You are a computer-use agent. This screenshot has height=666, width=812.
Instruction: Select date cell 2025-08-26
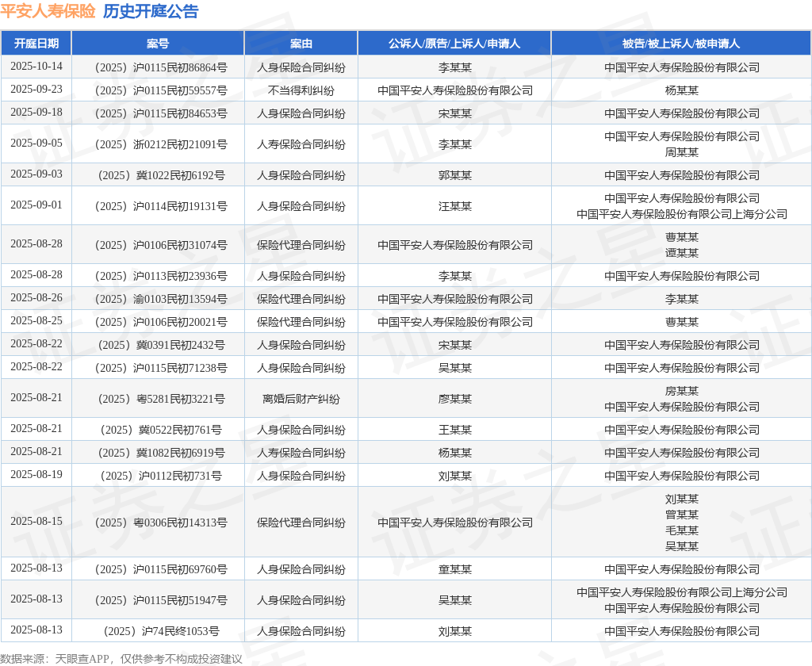click(36, 298)
